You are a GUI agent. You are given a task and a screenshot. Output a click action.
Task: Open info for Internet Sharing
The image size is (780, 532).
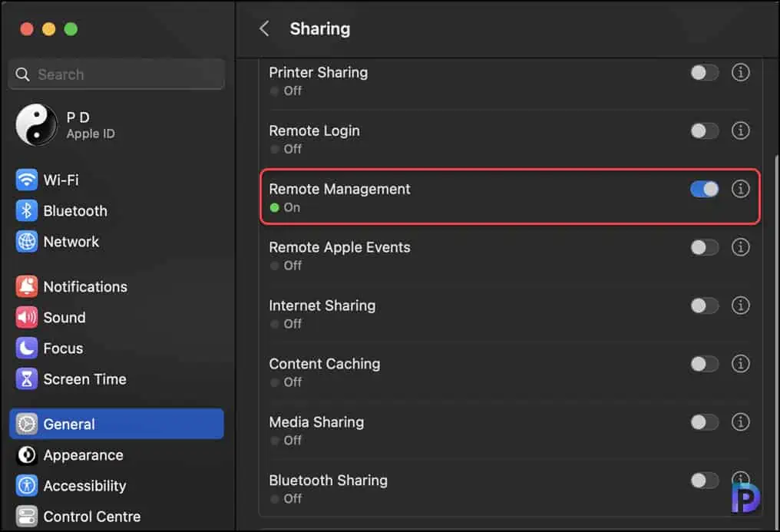click(740, 306)
